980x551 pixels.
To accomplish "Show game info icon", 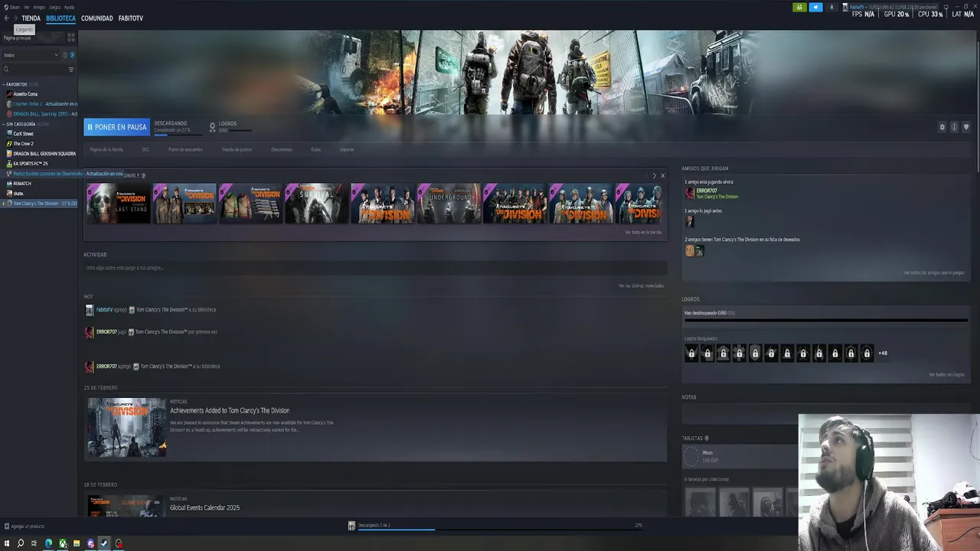I will pos(954,127).
